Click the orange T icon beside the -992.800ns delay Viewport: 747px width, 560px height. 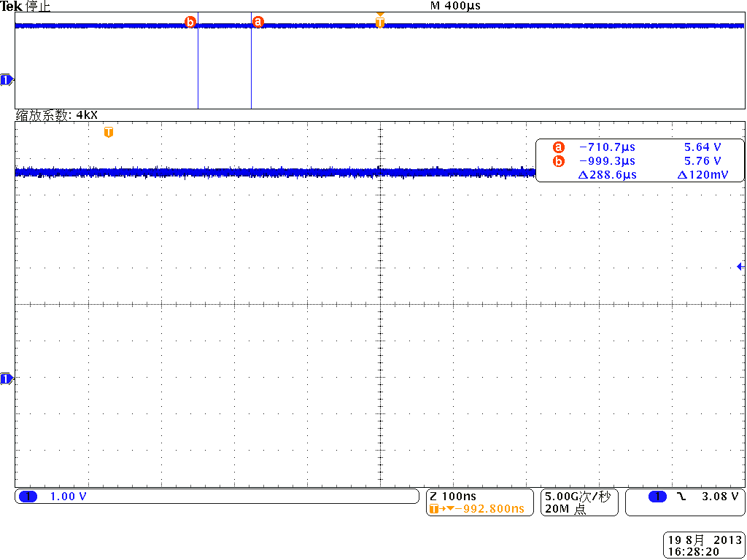pyautogui.click(x=433, y=509)
